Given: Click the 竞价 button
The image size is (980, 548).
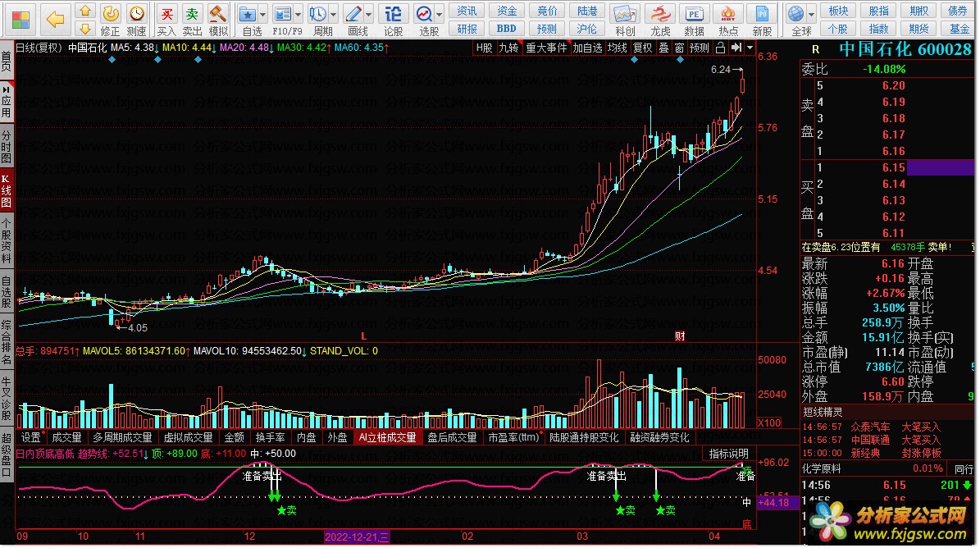Looking at the screenshot, I should (x=547, y=11).
